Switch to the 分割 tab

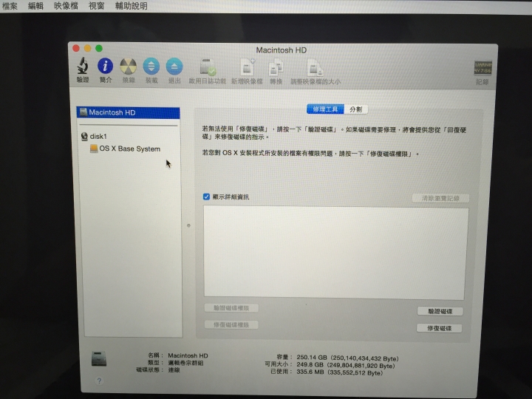[356, 109]
